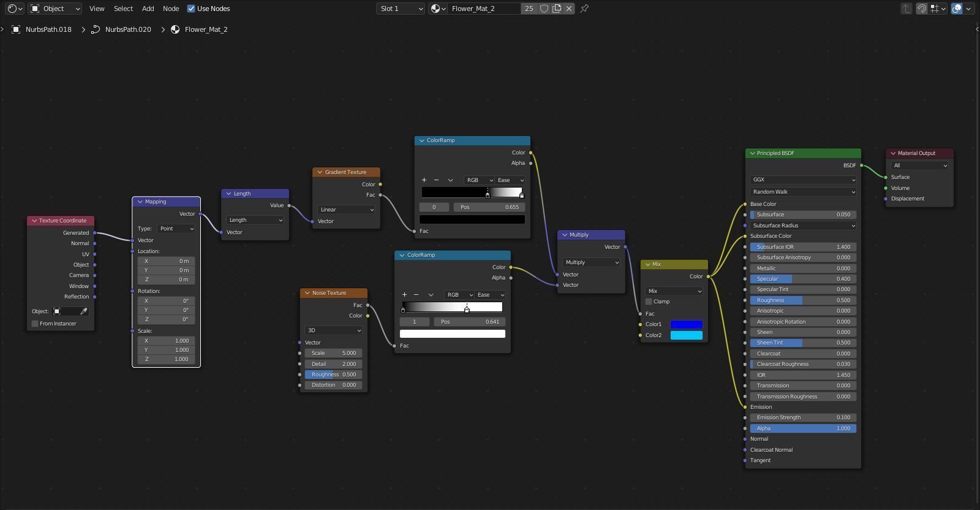
Task: Click Emission Strength field 0.100
Action: (x=803, y=417)
